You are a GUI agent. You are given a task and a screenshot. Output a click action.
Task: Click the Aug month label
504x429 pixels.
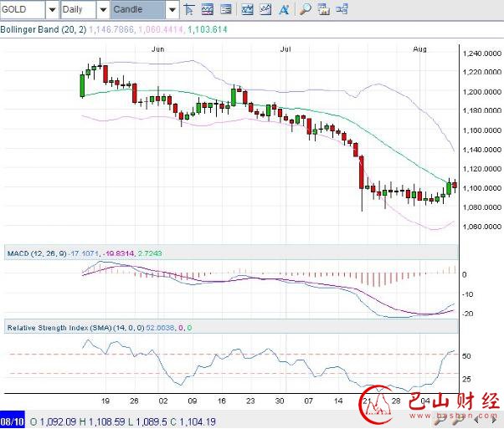click(x=419, y=49)
